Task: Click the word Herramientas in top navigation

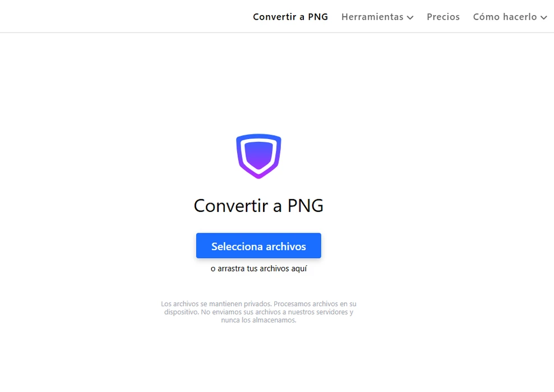Action: 372,17
